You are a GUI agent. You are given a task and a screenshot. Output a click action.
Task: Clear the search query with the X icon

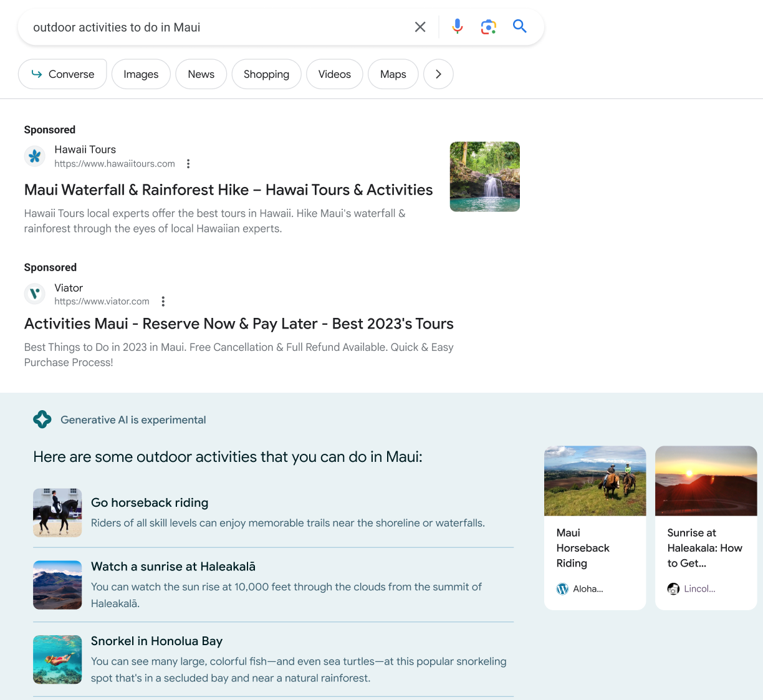pyautogui.click(x=420, y=27)
